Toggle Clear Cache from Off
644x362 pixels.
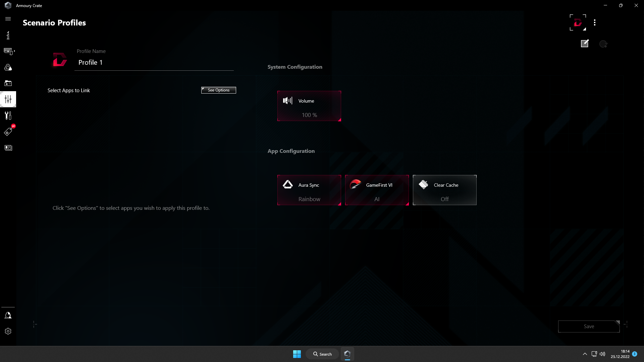click(x=444, y=190)
